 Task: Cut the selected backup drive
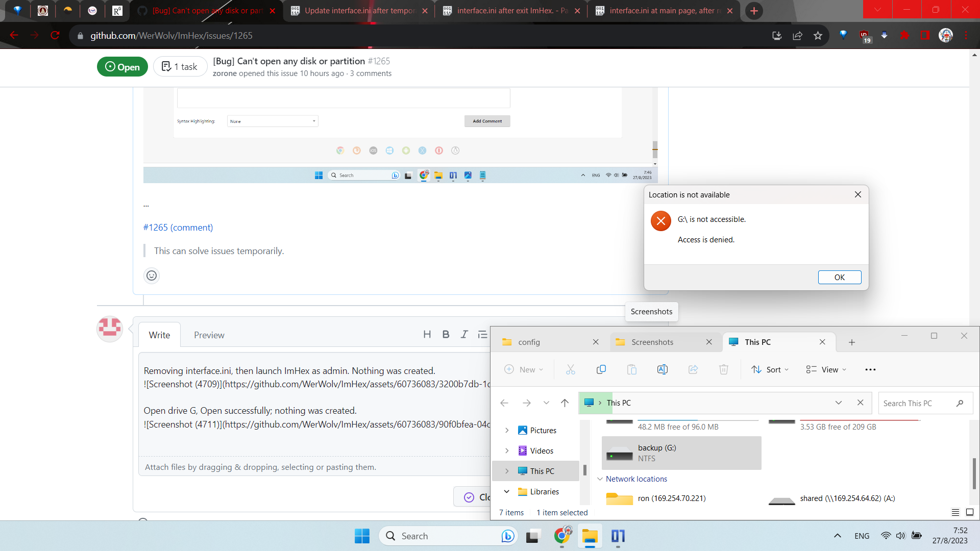571,369
